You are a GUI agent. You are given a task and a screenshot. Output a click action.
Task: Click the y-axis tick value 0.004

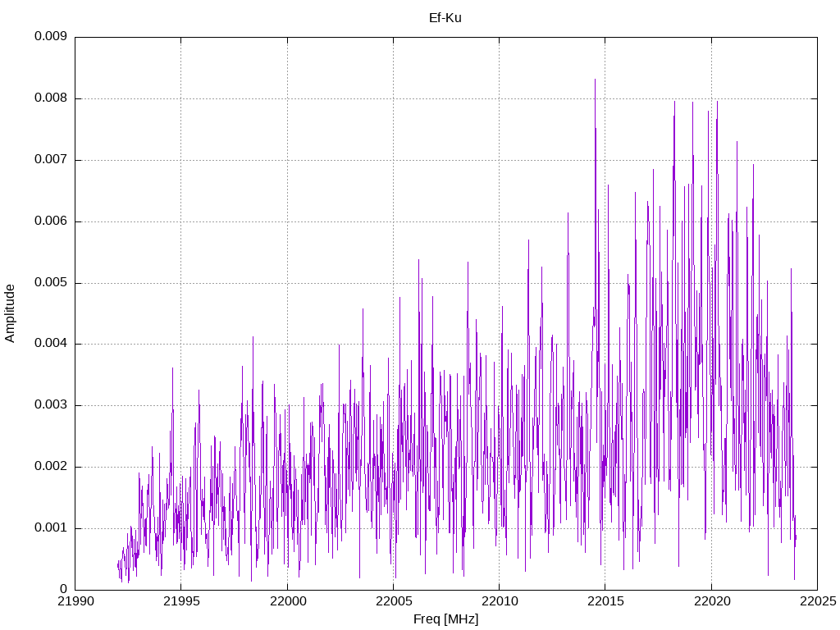click(x=51, y=344)
